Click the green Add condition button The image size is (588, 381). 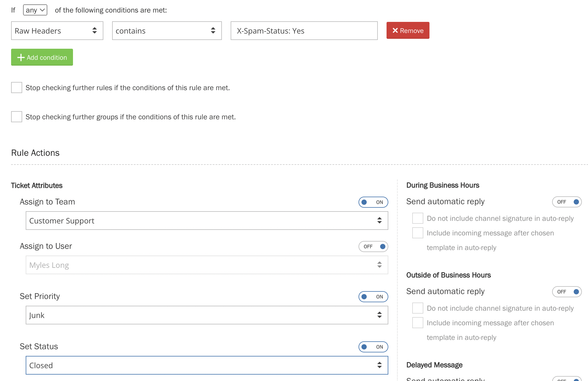[42, 57]
